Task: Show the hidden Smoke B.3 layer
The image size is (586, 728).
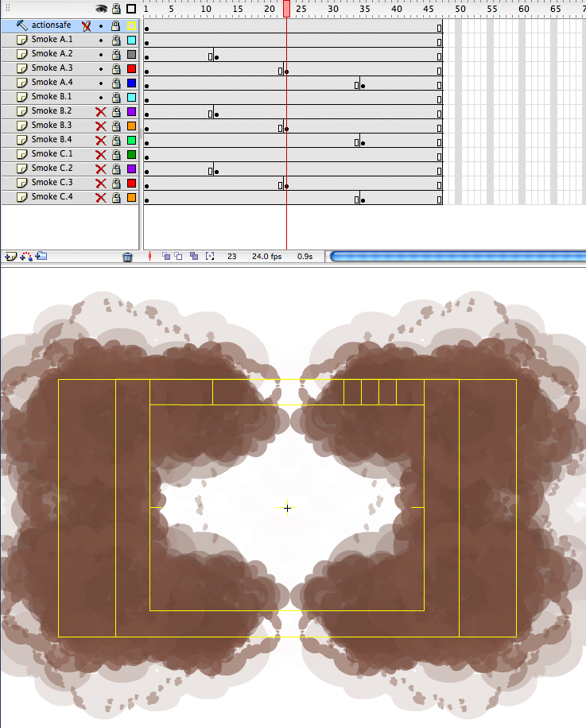Action: point(101,126)
